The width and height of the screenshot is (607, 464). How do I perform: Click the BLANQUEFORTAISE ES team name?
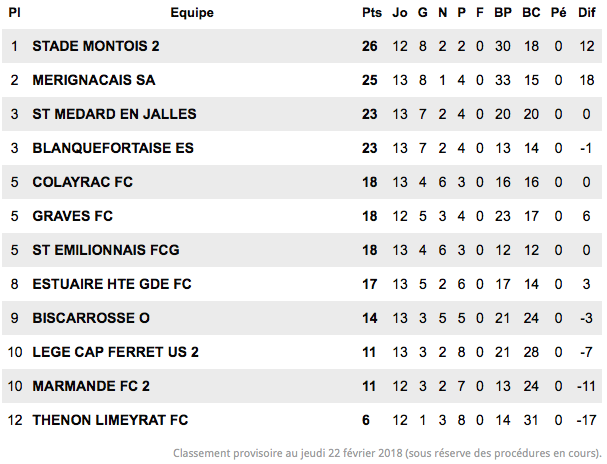113,148
